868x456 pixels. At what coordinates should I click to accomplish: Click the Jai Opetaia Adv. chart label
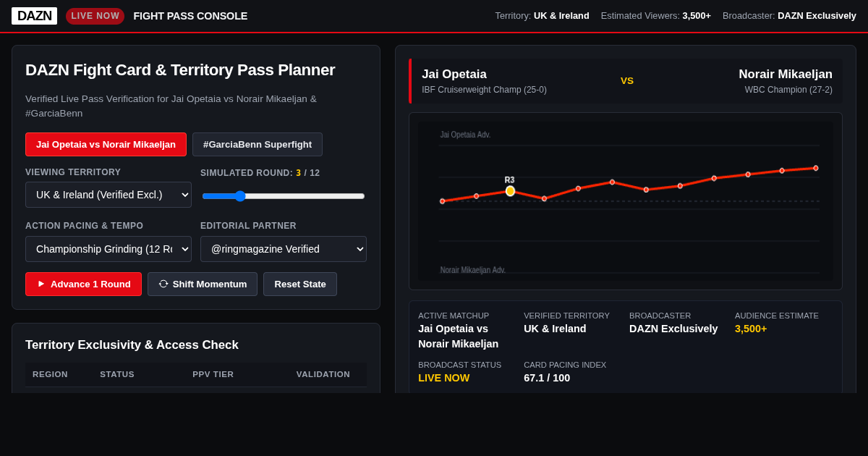tap(465, 135)
